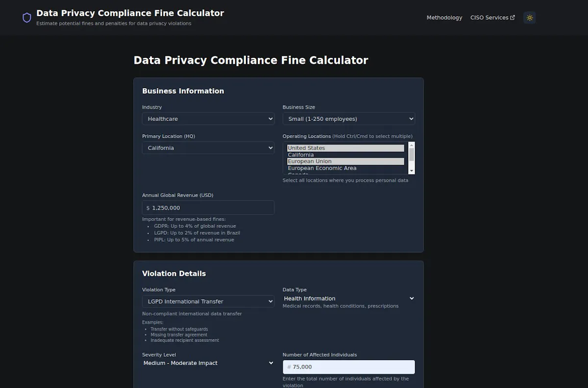Open the CISO Services link
The width and height of the screenshot is (588, 388).
pyautogui.click(x=492, y=18)
